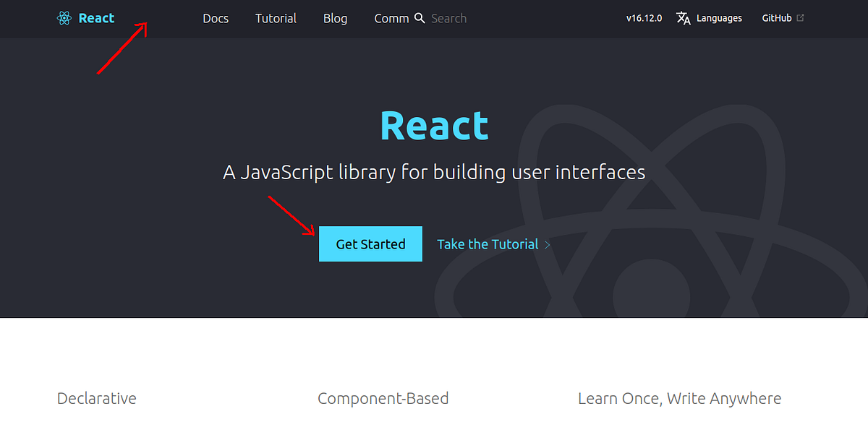Open the Tutorial nav item
Viewport: 868px width, 422px height.
coord(276,18)
